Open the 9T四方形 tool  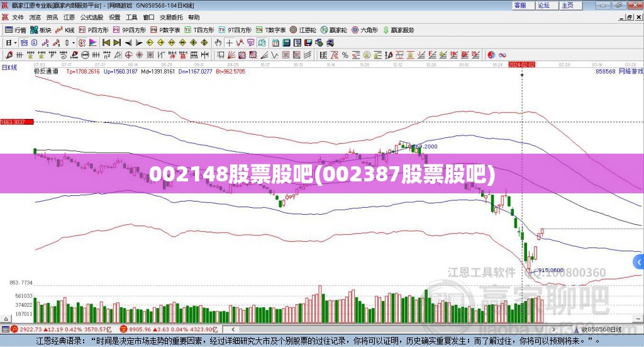click(x=235, y=30)
